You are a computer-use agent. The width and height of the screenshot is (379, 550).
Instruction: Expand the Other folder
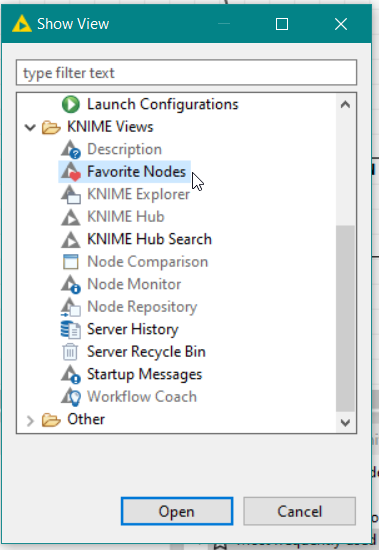coord(31,420)
